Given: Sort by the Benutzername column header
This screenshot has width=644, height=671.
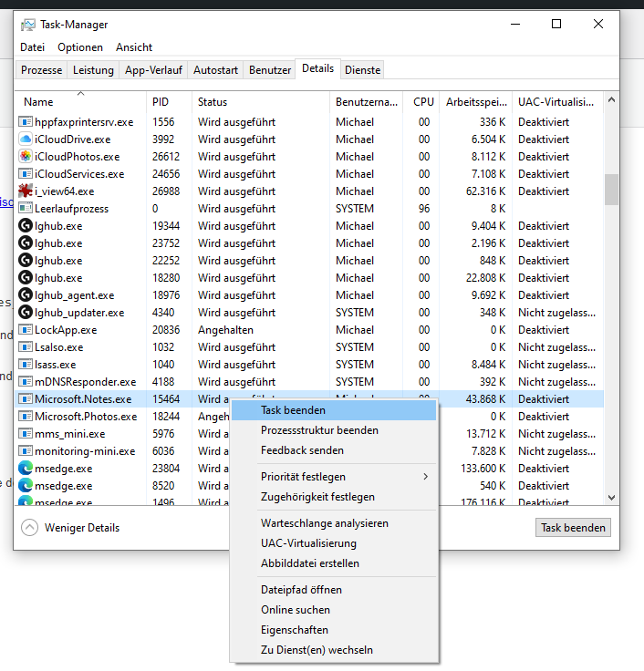Looking at the screenshot, I should pyautogui.click(x=366, y=102).
